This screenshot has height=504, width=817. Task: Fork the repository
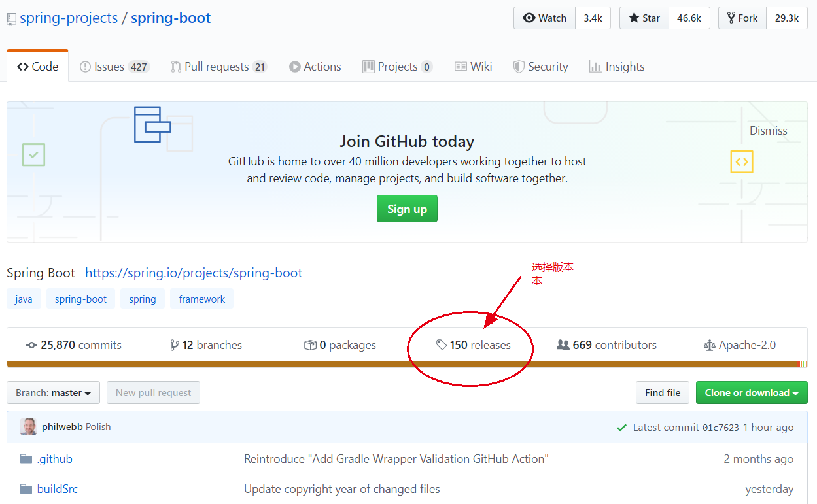point(742,18)
